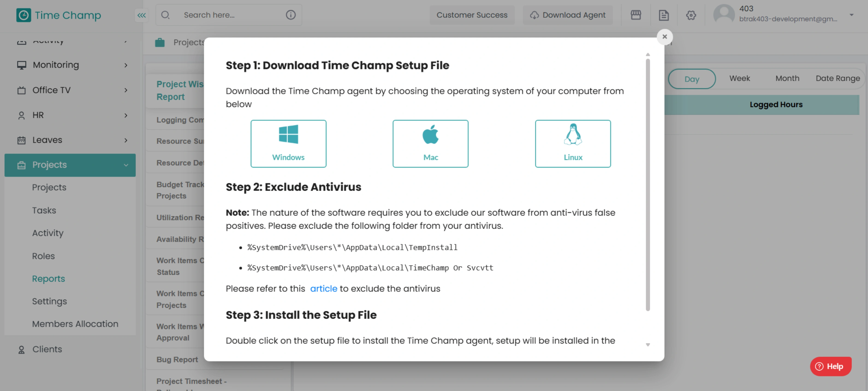Screen dimensions: 868x391
Task: Select Availability Report in list
Action: 180,239
